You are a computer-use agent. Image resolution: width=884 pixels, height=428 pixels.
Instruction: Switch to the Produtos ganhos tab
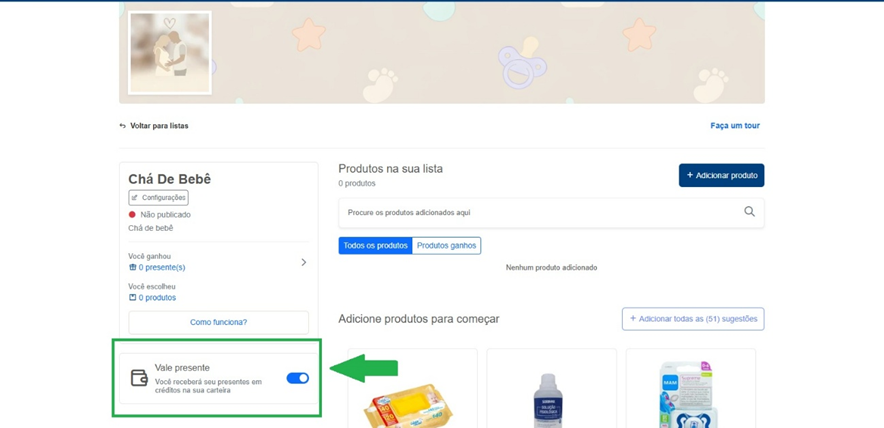(446, 246)
